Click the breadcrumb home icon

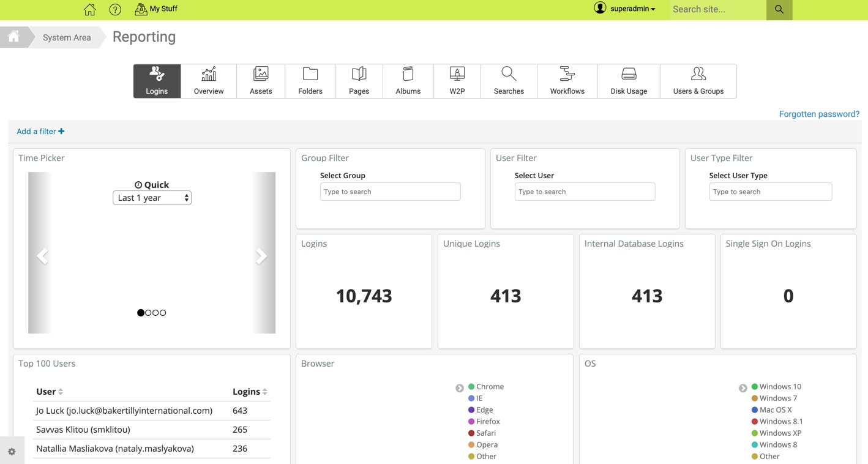13,37
